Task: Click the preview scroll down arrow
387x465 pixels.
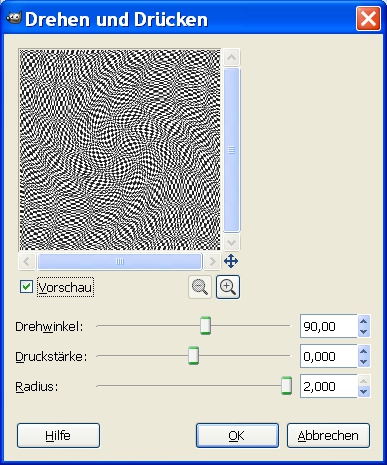Action: click(x=231, y=242)
